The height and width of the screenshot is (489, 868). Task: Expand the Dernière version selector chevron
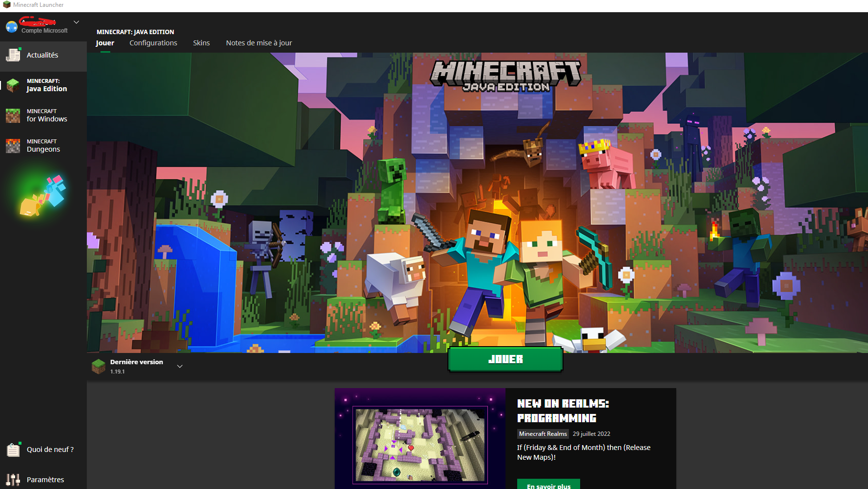point(180,367)
